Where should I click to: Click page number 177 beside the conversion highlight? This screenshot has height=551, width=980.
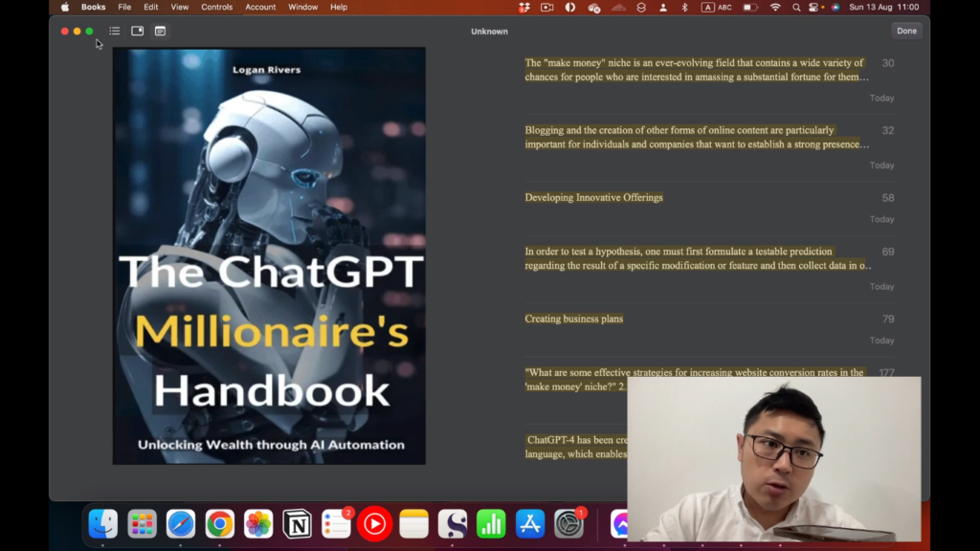[886, 372]
